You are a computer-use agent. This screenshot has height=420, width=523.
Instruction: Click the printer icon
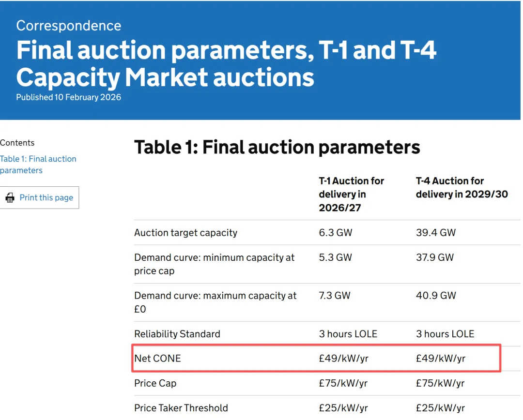point(10,197)
